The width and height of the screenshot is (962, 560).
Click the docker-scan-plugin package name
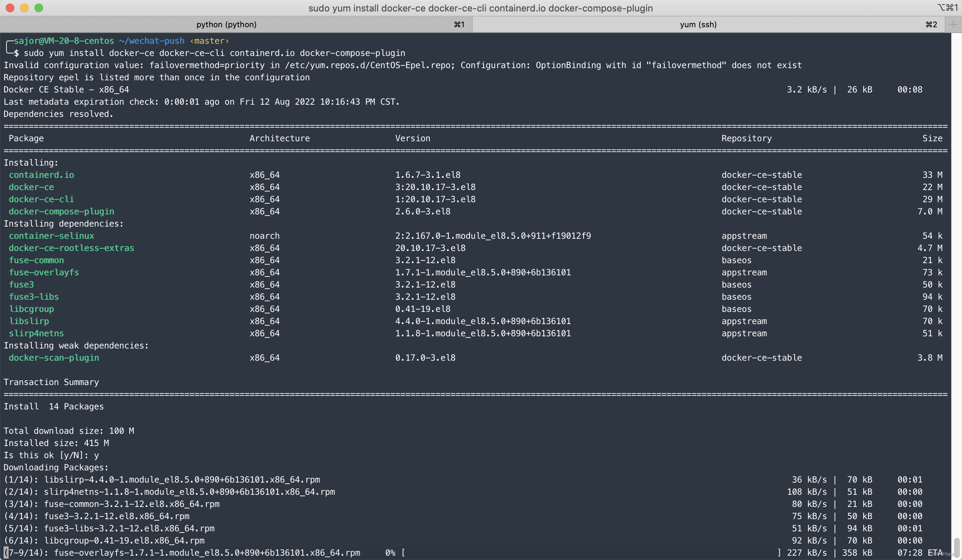pos(54,358)
